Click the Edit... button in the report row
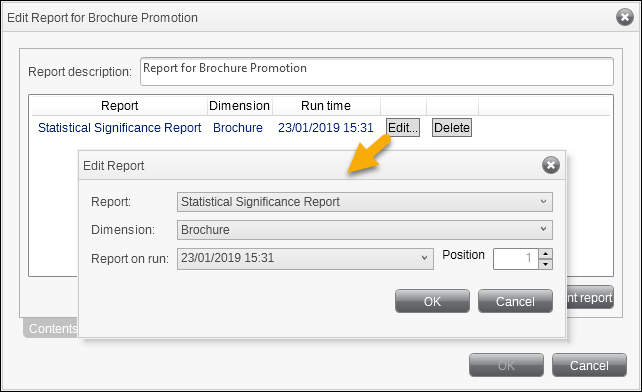 [403, 128]
